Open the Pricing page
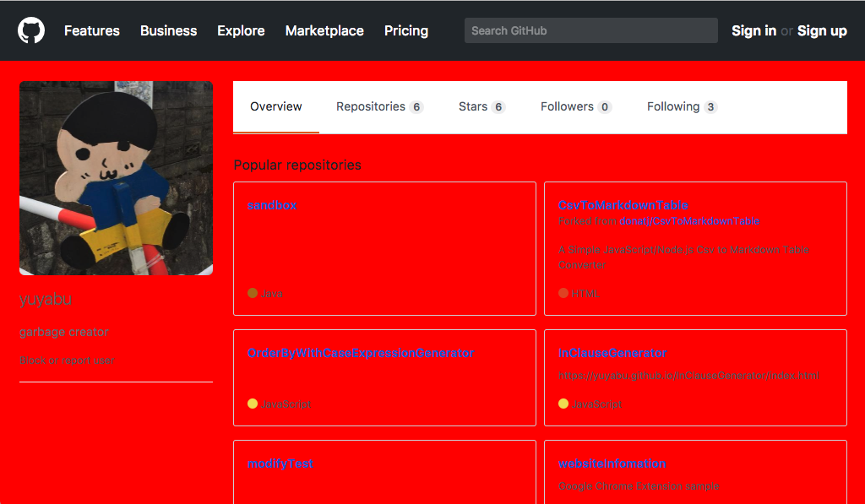The image size is (865, 504). click(406, 31)
